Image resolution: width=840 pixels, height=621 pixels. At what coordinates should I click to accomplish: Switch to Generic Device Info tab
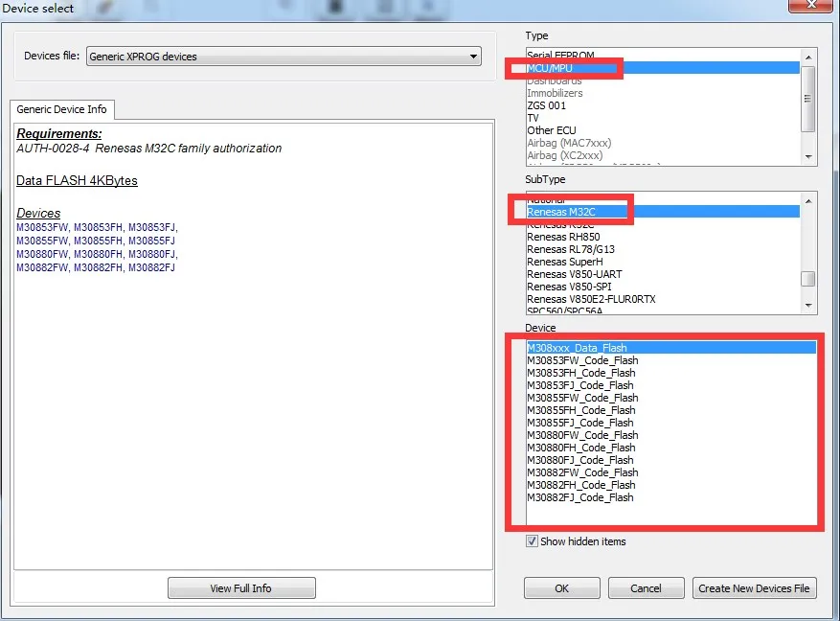pos(61,109)
